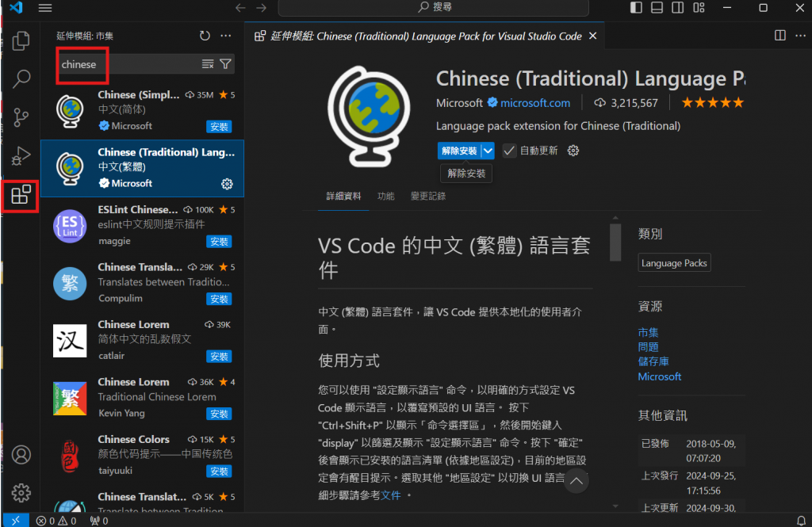812x527 pixels.
Task: Uninstall extension with the blue 解除安裝 button
Action: pos(459,151)
